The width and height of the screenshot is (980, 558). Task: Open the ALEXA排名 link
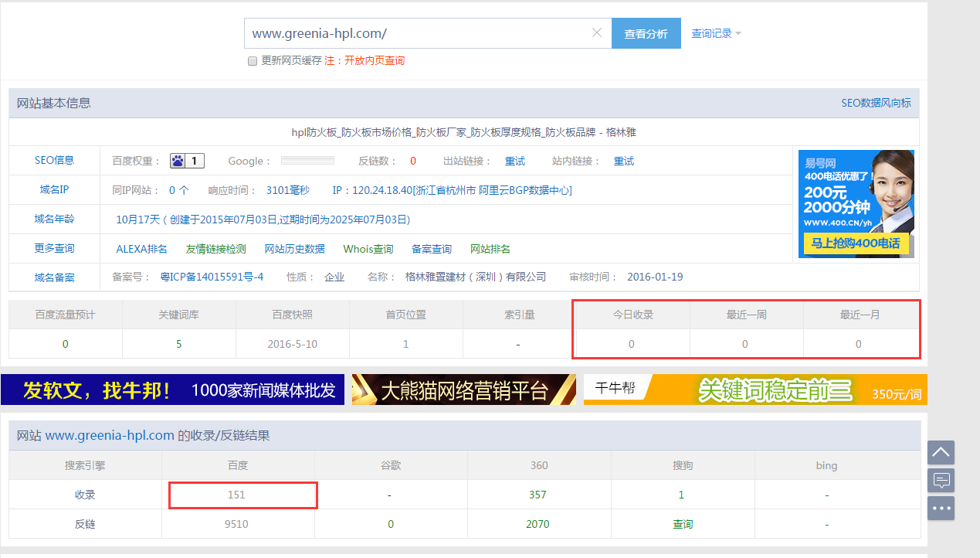141,249
